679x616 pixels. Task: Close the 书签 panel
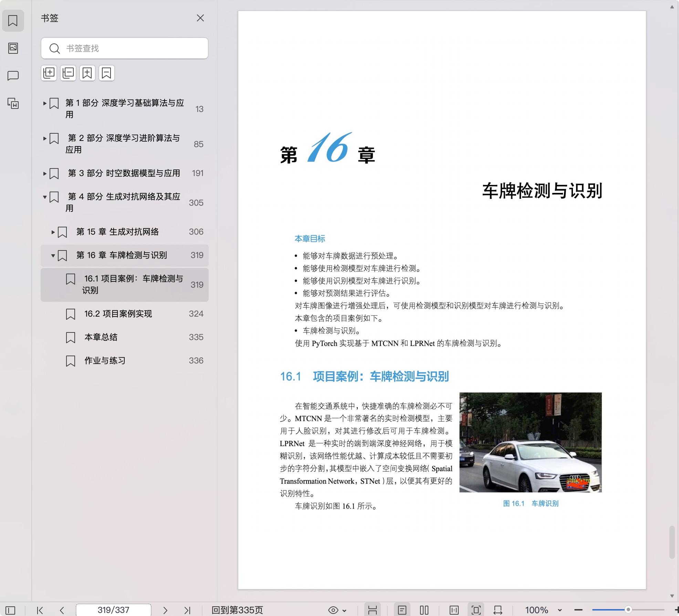(x=200, y=18)
